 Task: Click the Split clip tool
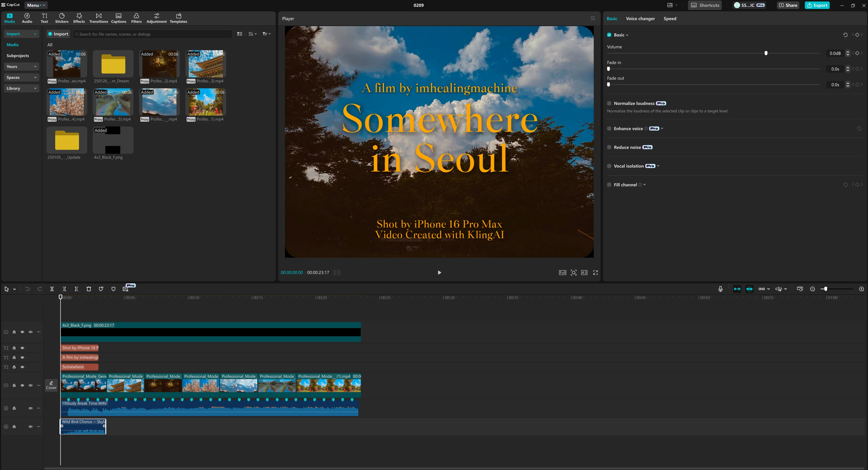click(x=52, y=289)
